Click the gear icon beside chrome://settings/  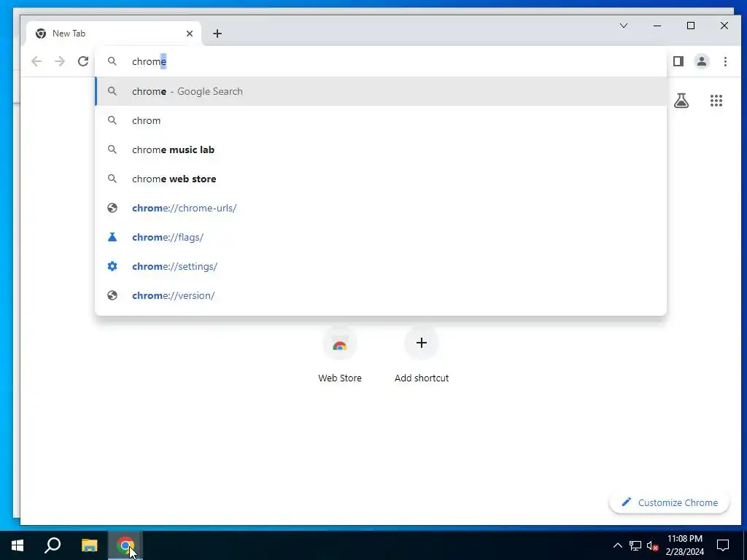(x=112, y=266)
